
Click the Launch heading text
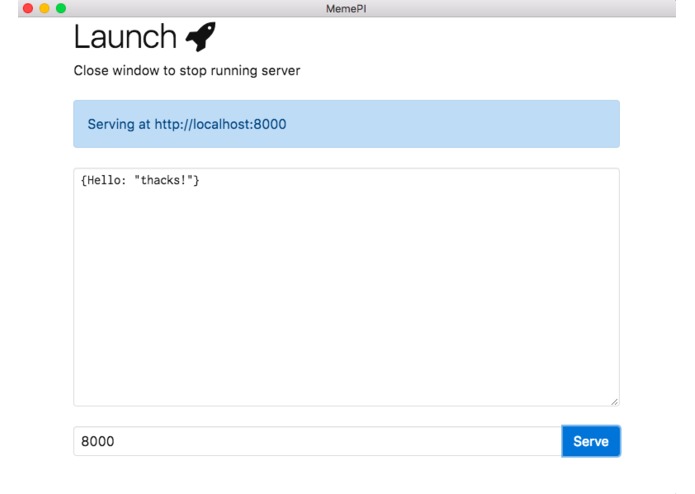click(125, 37)
